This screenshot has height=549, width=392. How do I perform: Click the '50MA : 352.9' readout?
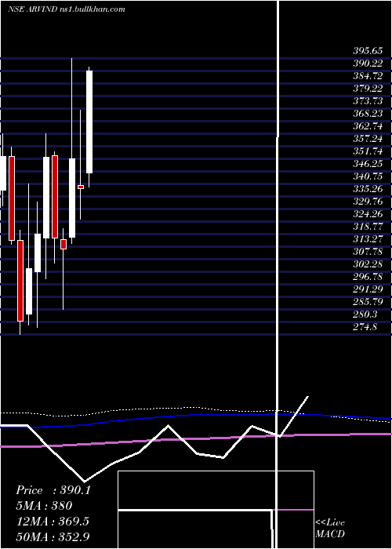(53, 536)
